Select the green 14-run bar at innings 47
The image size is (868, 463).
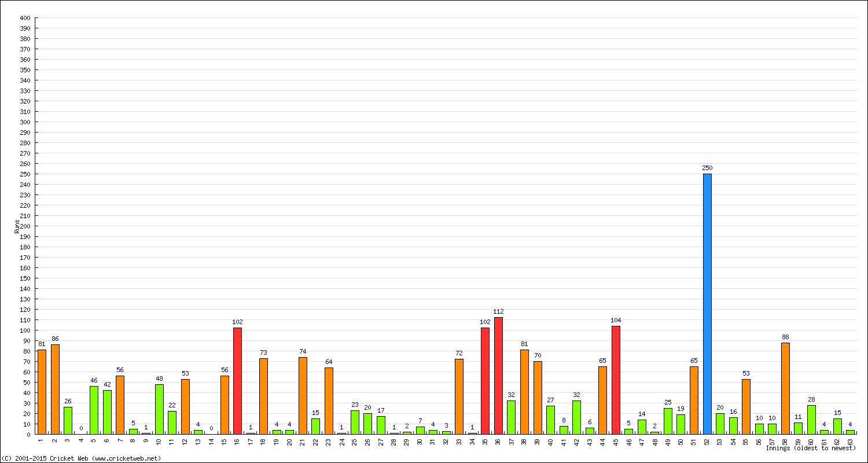pyautogui.click(x=642, y=427)
